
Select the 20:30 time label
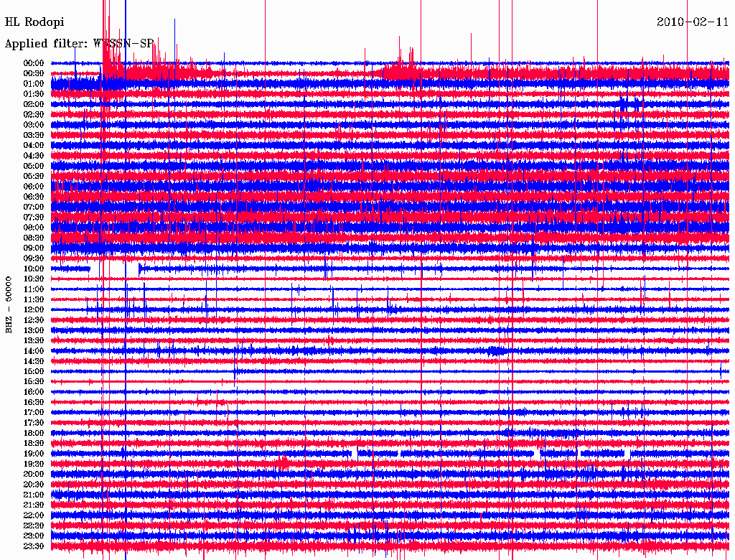click(34, 485)
